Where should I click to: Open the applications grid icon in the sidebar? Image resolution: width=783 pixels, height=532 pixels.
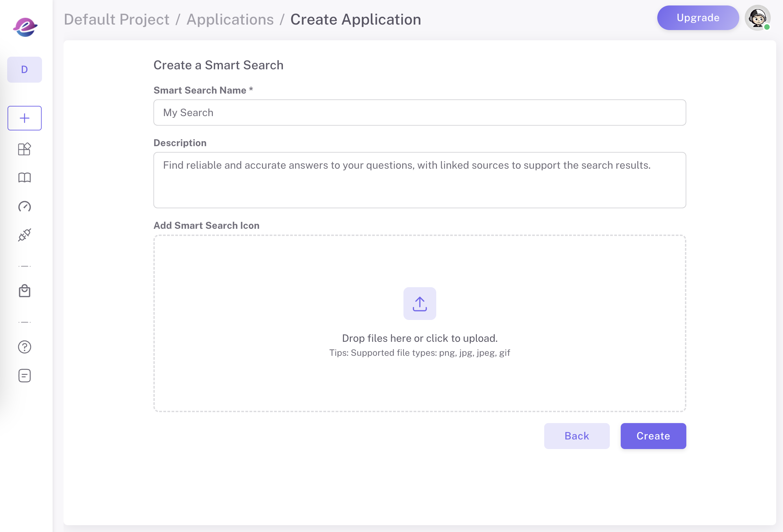pos(25,149)
